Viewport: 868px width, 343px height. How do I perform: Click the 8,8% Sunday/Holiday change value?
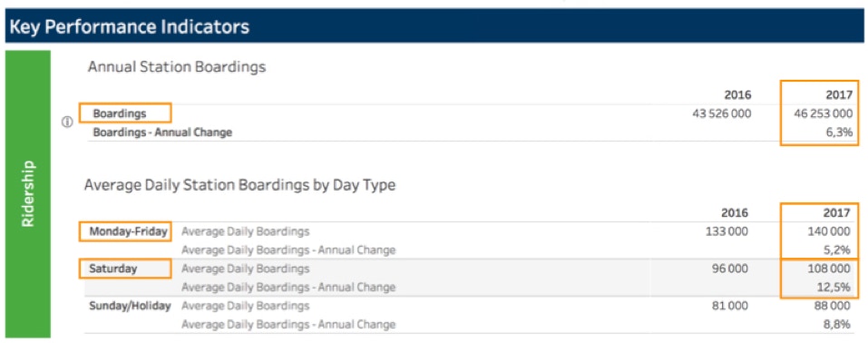(836, 324)
